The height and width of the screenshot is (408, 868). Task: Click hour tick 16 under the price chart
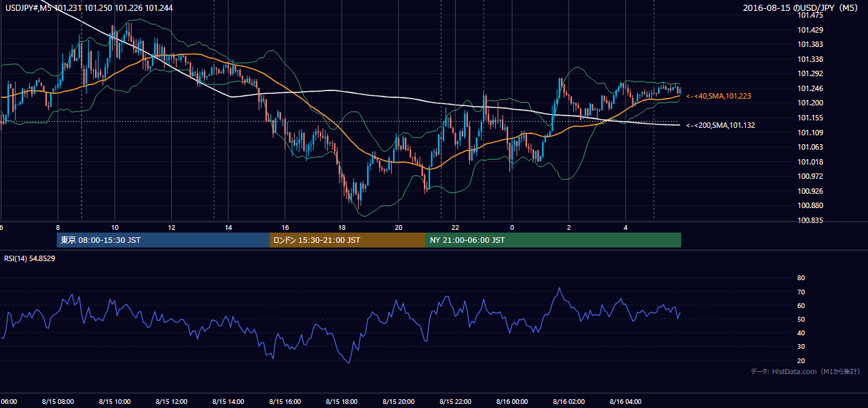(x=285, y=228)
